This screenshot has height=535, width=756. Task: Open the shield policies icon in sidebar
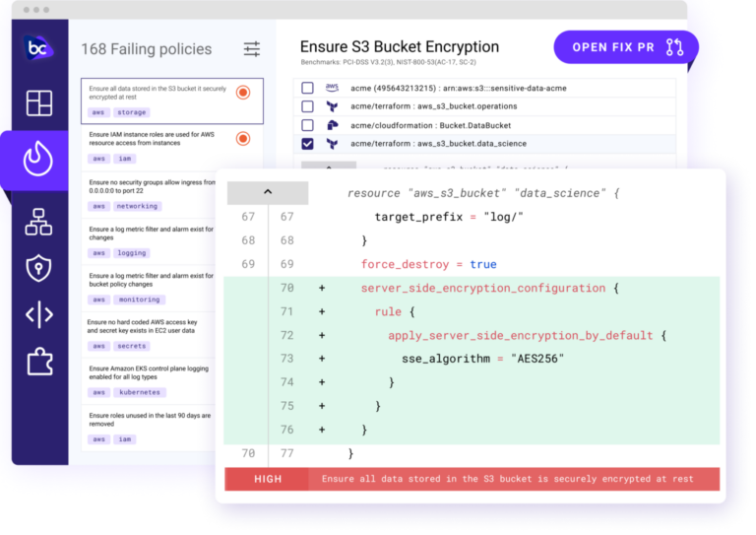click(38, 268)
